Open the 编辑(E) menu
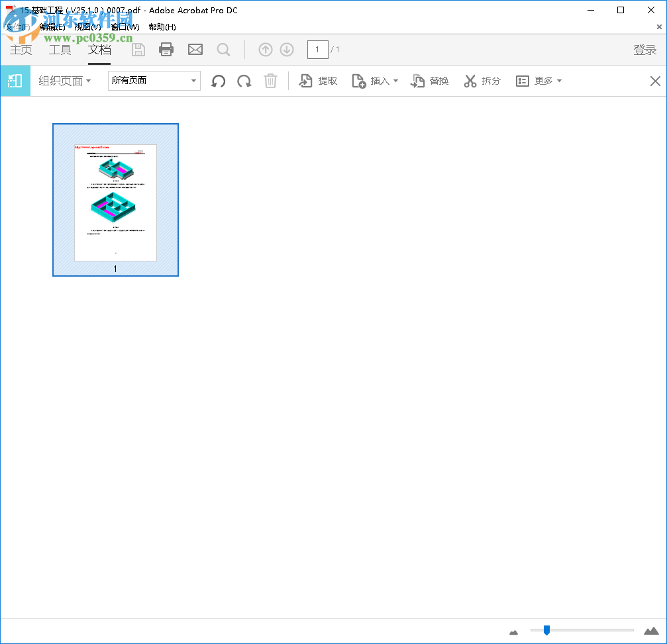 53,27
